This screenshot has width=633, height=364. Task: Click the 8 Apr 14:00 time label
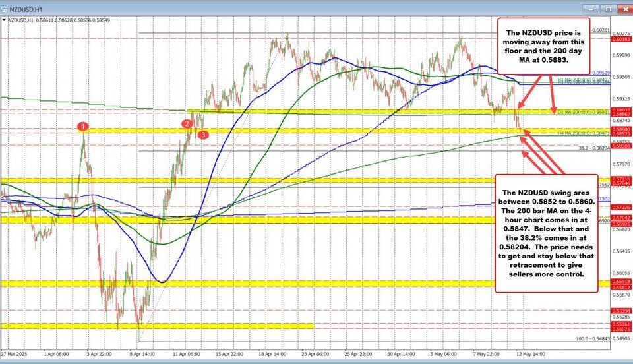pyautogui.click(x=142, y=354)
